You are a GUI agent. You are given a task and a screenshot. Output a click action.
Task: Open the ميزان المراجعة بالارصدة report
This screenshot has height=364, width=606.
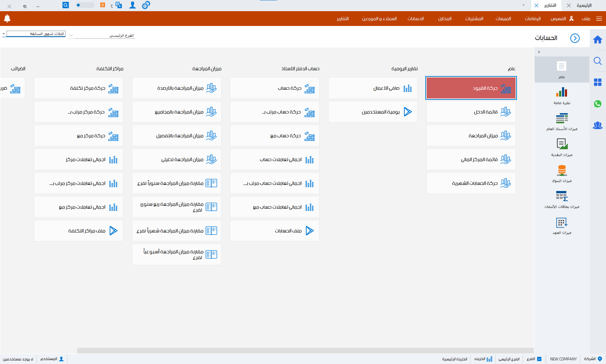coord(177,88)
